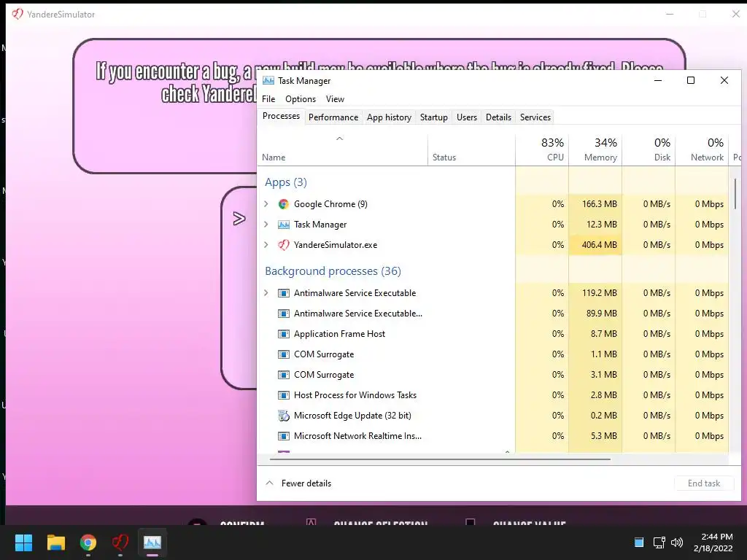This screenshot has height=560, width=747.
Task: Click the Google Chrome process icon
Action: click(x=284, y=204)
